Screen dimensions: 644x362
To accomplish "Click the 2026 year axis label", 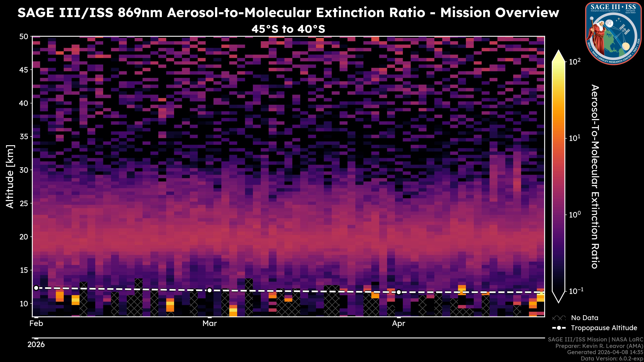I will [x=36, y=345].
